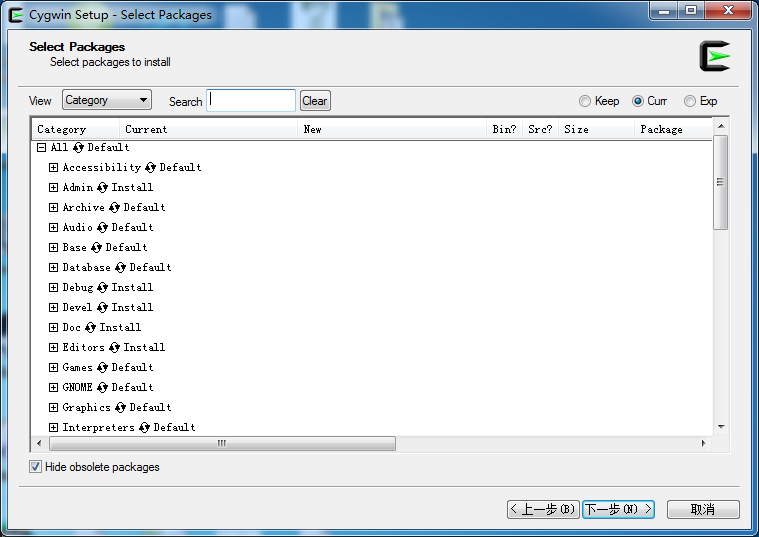
Task: Click the cycle icon next to Base
Action: pos(96,247)
